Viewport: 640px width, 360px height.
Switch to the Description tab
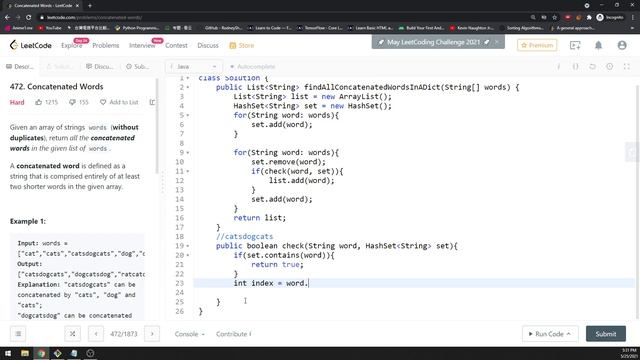pos(20,67)
